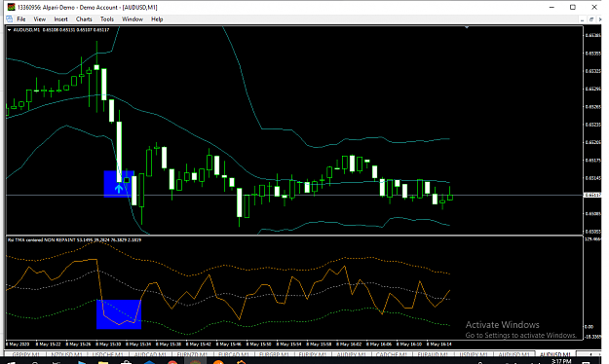Viewport: 609px width, 364px height.
Task: Open the Tools menu
Action: [x=107, y=19]
